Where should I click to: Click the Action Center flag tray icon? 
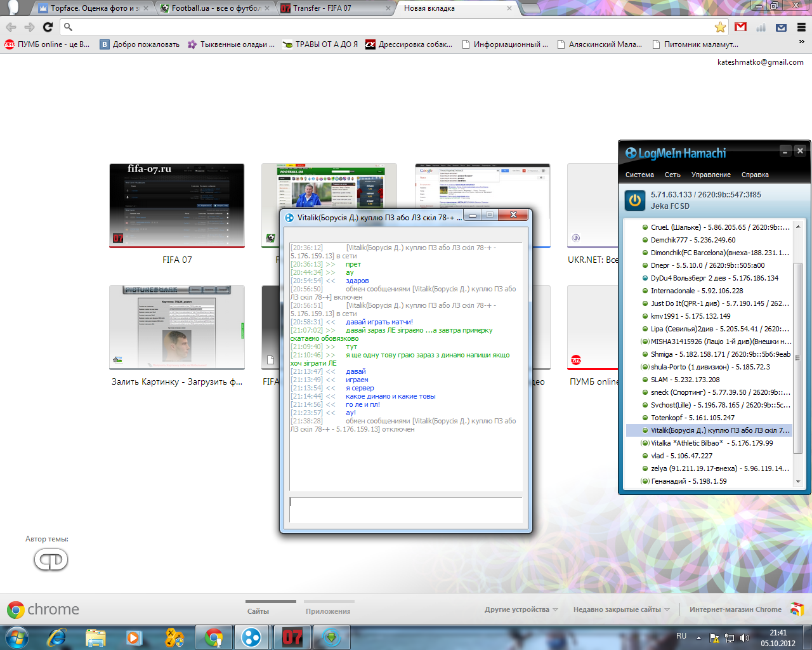click(714, 638)
